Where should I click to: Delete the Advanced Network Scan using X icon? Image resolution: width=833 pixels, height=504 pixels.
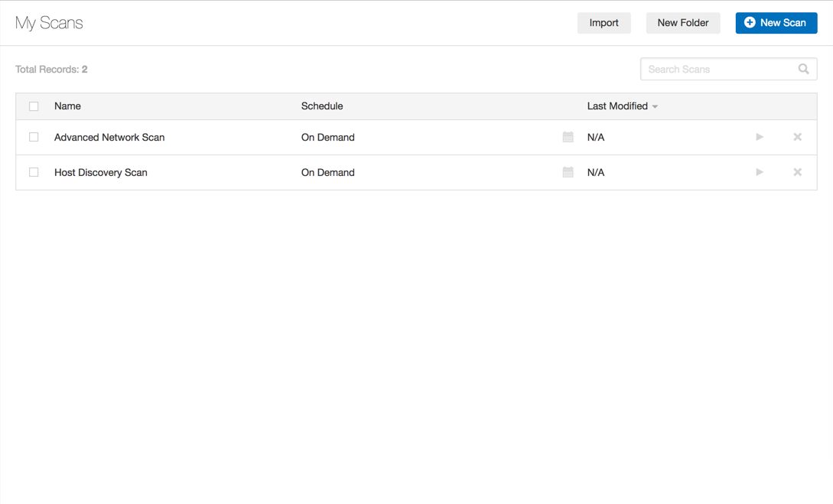coord(797,138)
